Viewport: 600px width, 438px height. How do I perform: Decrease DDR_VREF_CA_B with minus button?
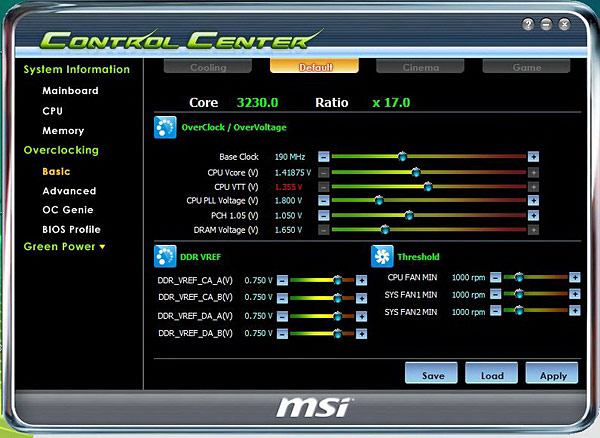[x=282, y=298]
